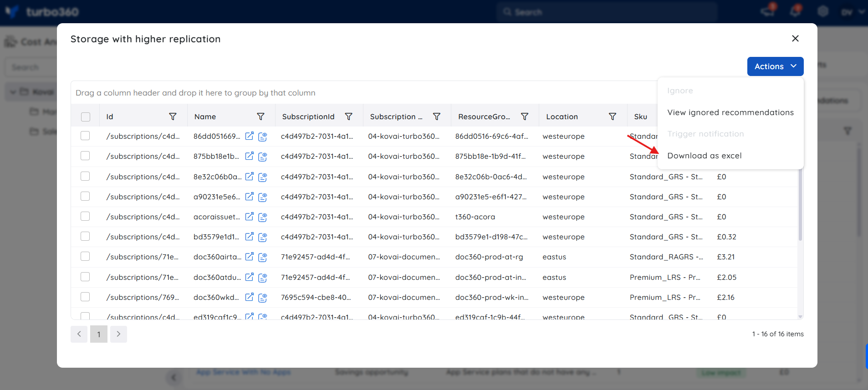The height and width of the screenshot is (390, 868).
Task: Open details icon for doc360wkd row
Action: (x=263, y=298)
